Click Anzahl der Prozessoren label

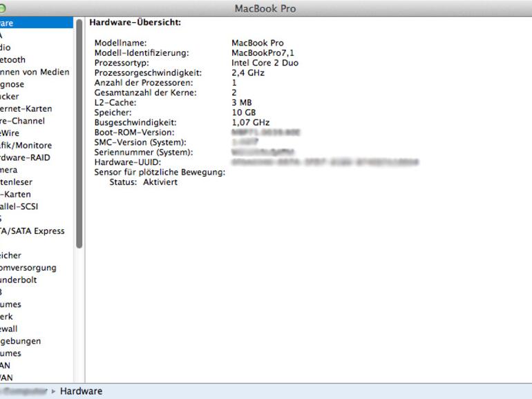click(x=144, y=83)
